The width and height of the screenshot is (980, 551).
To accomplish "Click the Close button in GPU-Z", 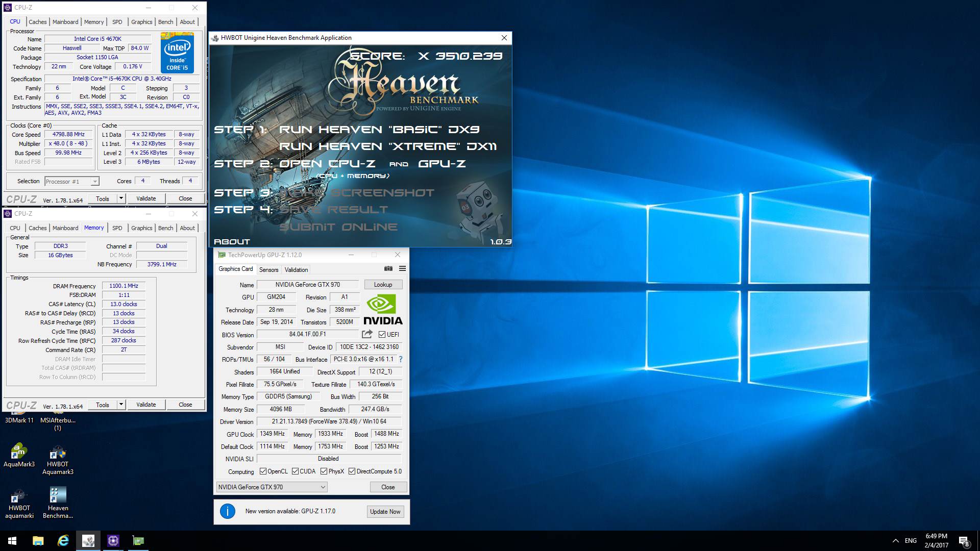I will 388,487.
